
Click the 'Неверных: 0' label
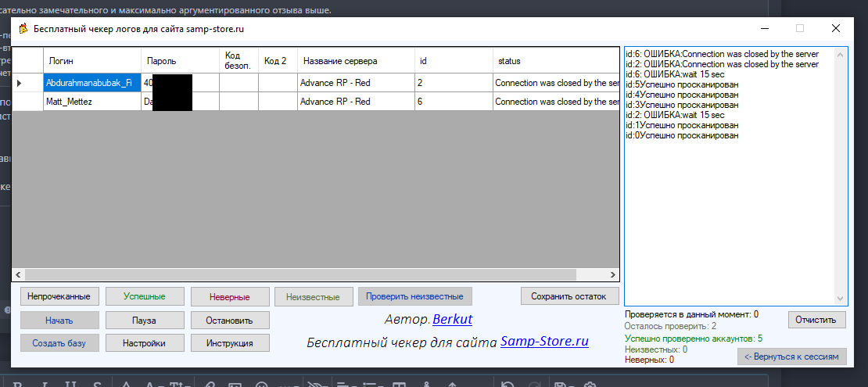pyautogui.click(x=649, y=360)
